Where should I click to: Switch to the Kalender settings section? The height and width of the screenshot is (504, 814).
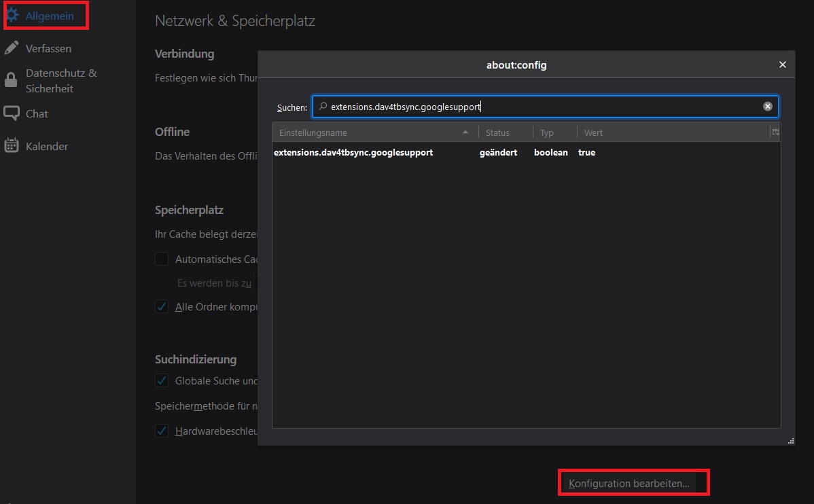click(47, 146)
